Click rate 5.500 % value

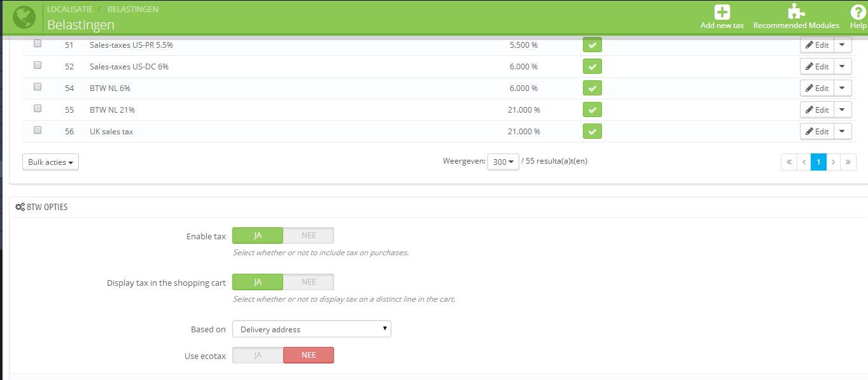524,45
